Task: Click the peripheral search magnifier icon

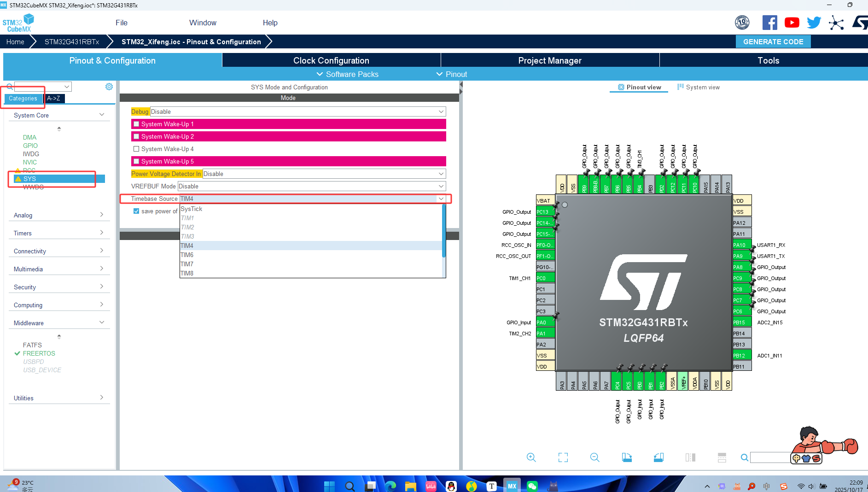Action: (x=9, y=87)
